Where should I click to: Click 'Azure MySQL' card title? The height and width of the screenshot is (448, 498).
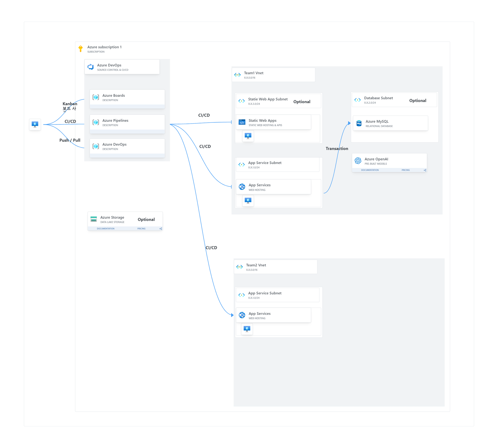click(x=377, y=122)
